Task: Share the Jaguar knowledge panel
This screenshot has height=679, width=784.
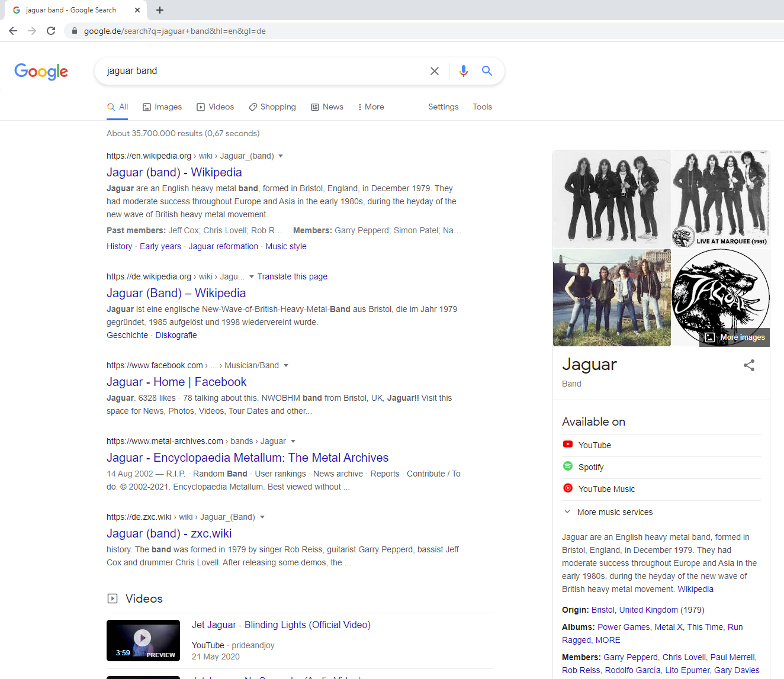Action: 749,365
